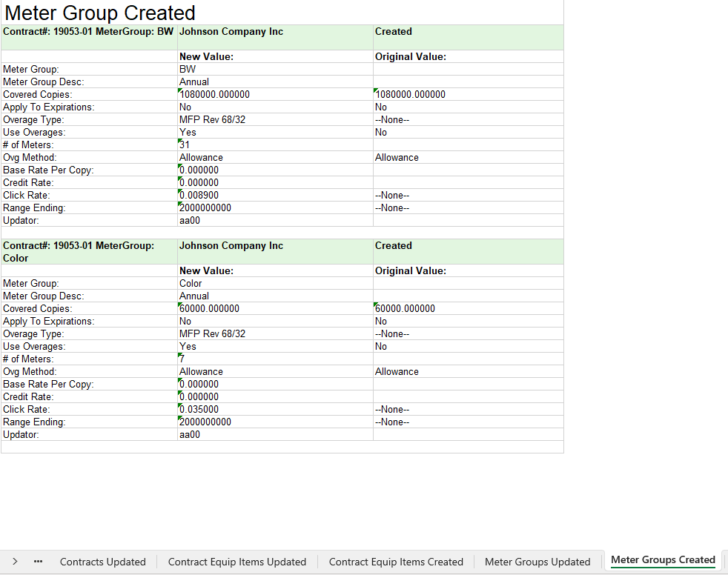Click Color Covered Copies new value 60000.000000

click(x=275, y=308)
